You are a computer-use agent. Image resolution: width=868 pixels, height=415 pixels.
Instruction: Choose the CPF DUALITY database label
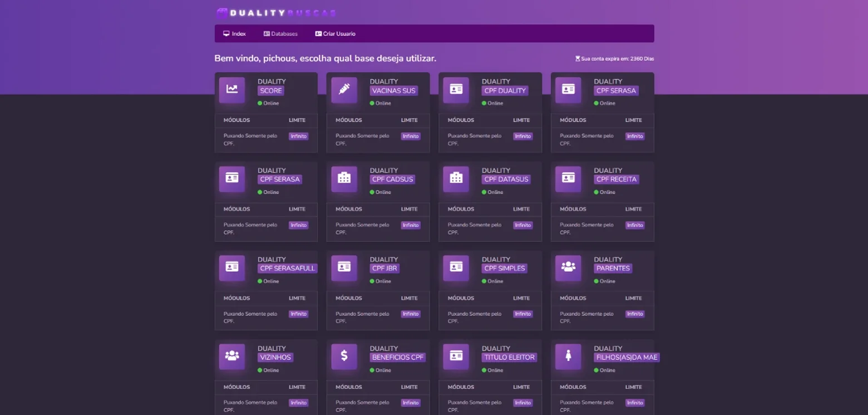[505, 91]
